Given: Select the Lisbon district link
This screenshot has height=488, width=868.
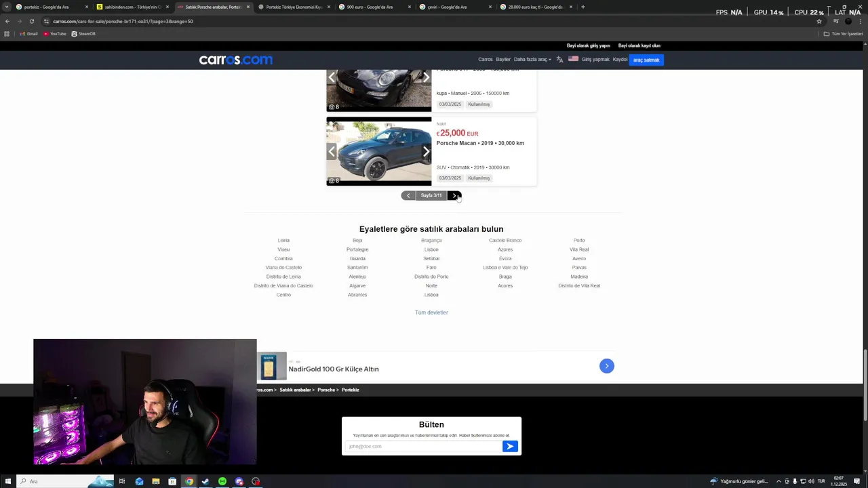Looking at the screenshot, I should pos(431,249).
